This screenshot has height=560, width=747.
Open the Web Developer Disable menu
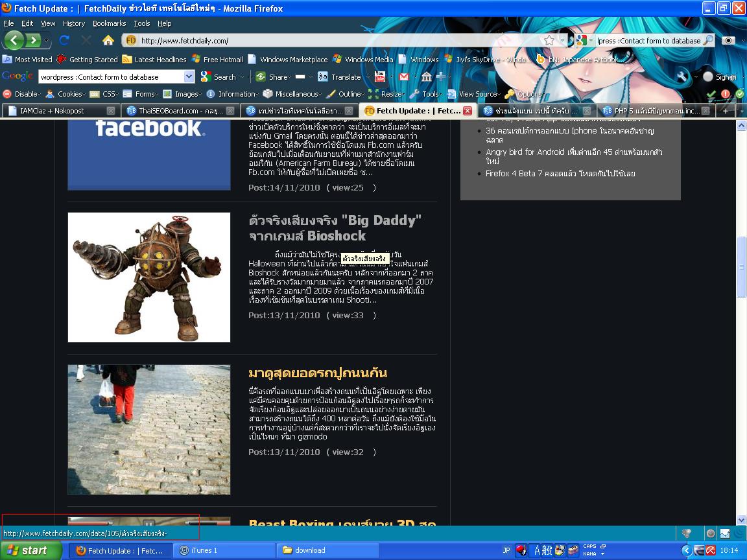[21, 94]
